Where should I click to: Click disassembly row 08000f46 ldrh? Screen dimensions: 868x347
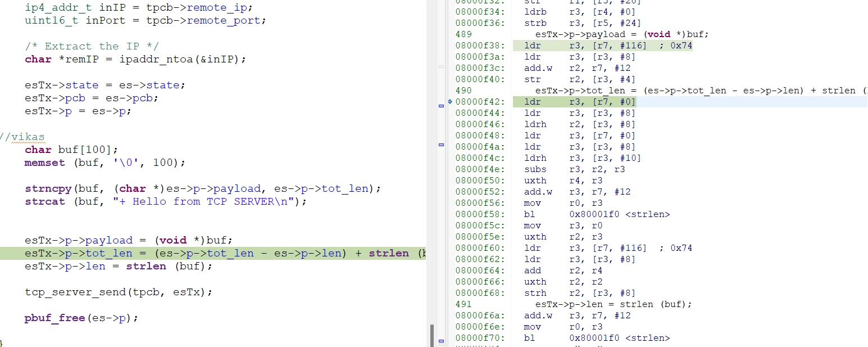click(x=545, y=124)
